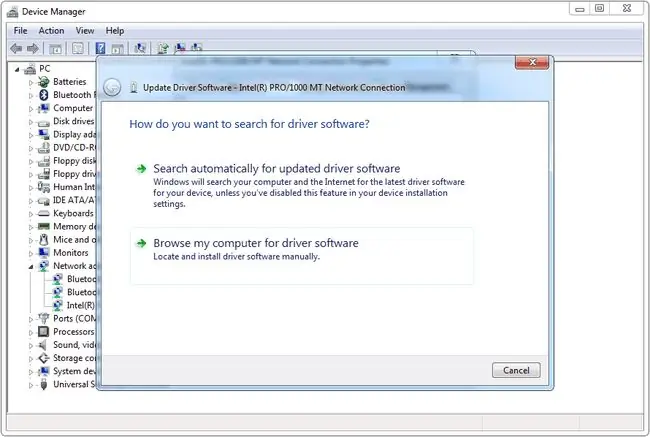Viewport: 650px width, 437px height.
Task: Select the Monitors category icon
Action: (44, 252)
